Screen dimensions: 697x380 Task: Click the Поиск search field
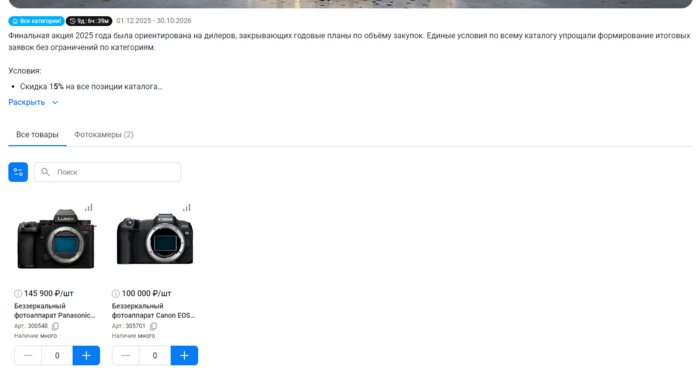(108, 172)
